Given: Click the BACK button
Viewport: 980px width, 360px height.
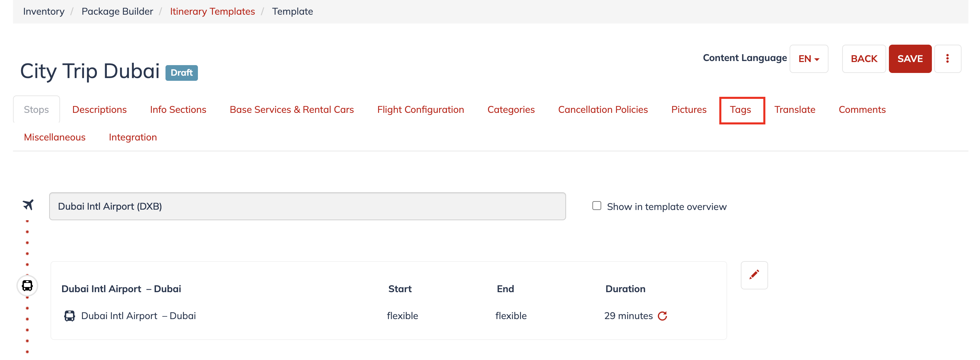Looking at the screenshot, I should [864, 59].
